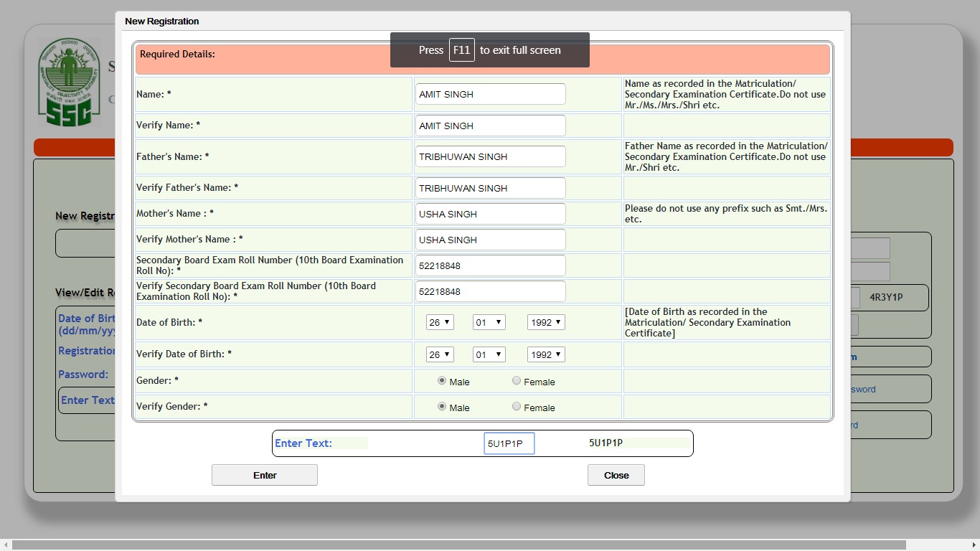Click the horizontal scrollbar's right arrow
The width and height of the screenshot is (980, 551).
(x=974, y=545)
